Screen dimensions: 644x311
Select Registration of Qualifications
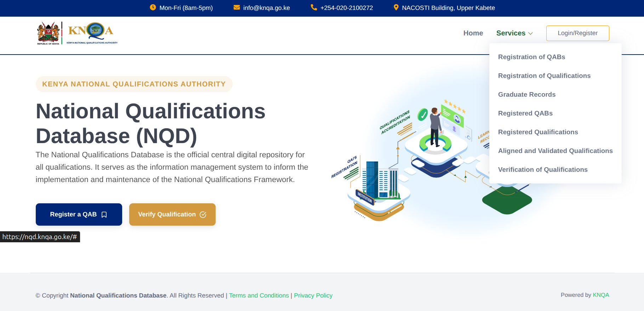point(544,76)
